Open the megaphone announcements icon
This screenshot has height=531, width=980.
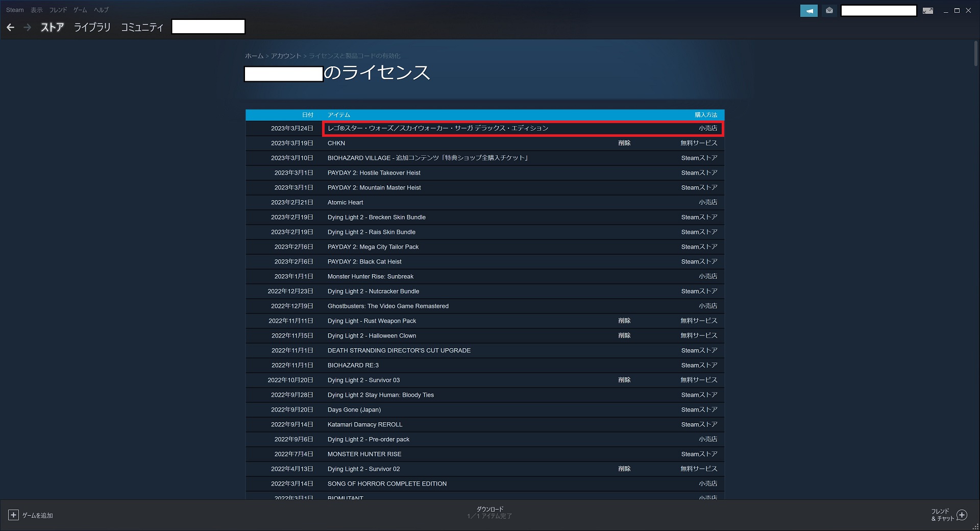809,11
